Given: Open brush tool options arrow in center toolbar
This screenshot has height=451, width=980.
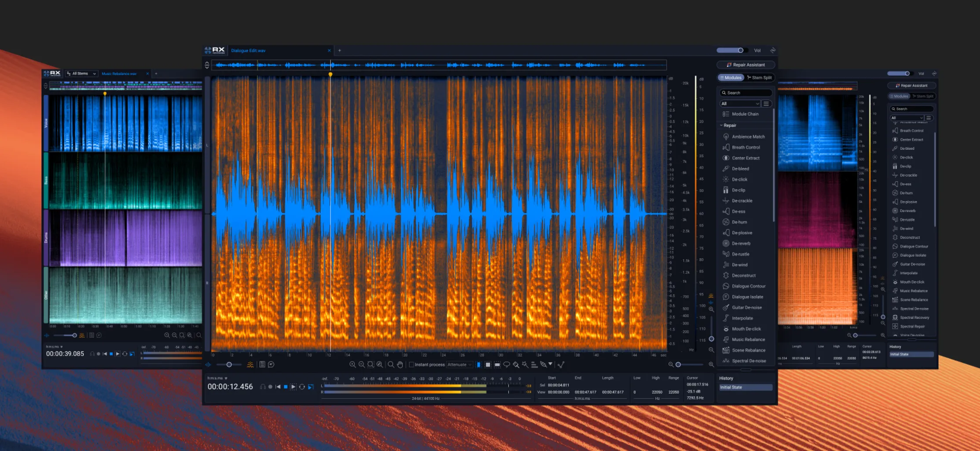Looking at the screenshot, I should pyautogui.click(x=550, y=364).
